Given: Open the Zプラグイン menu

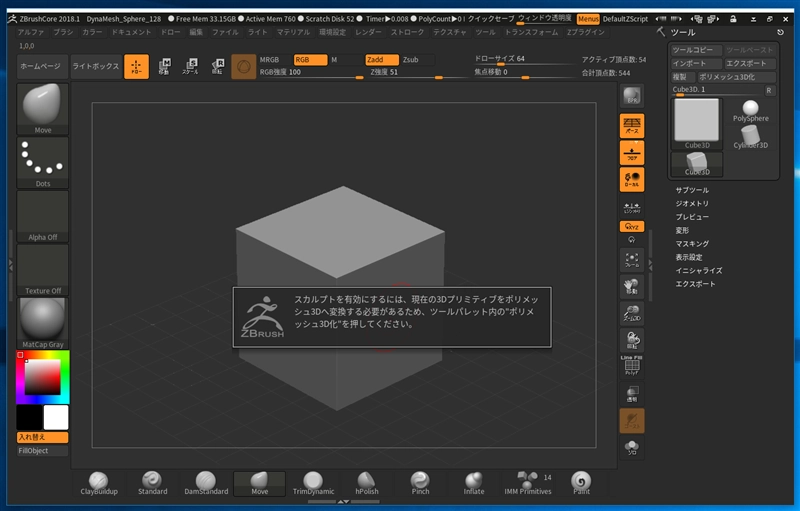Looking at the screenshot, I should pos(585,32).
